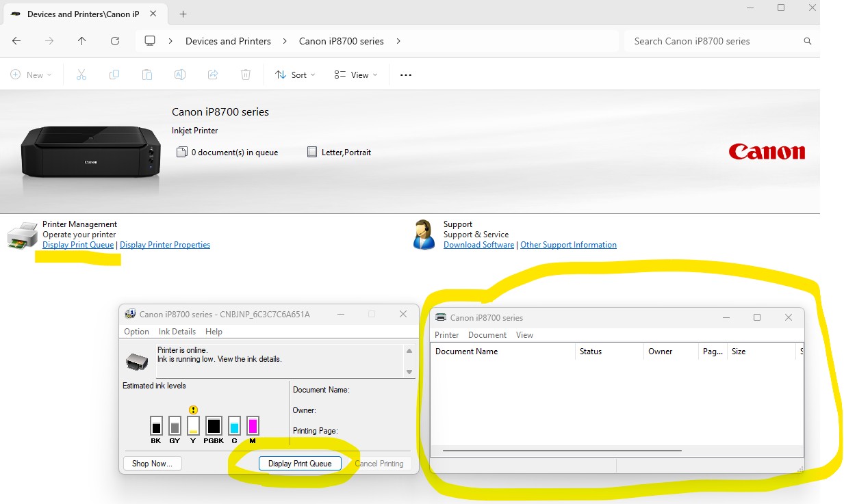Image resolution: width=844 pixels, height=504 pixels.
Task: Click the yellow ink low warning icon
Action: (x=193, y=410)
